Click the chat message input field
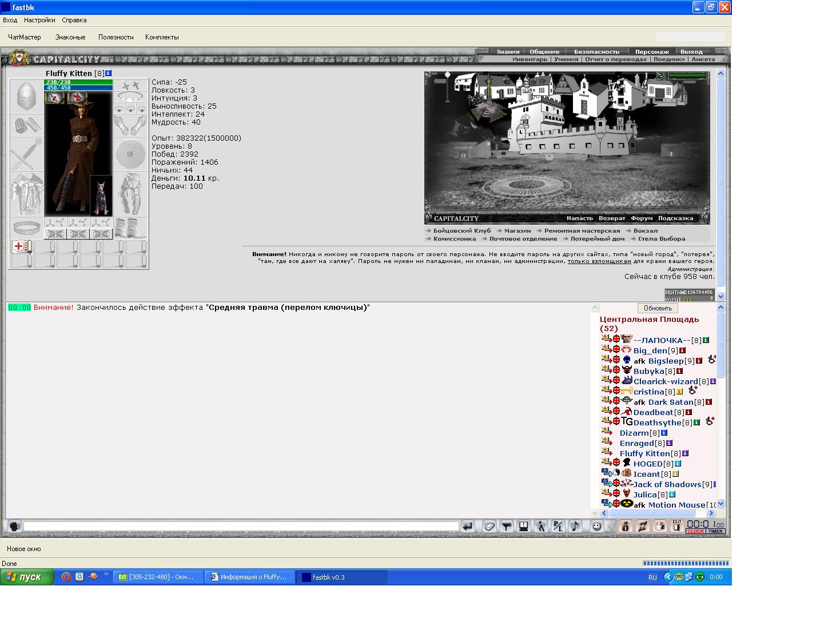840x630 pixels. coord(241,527)
